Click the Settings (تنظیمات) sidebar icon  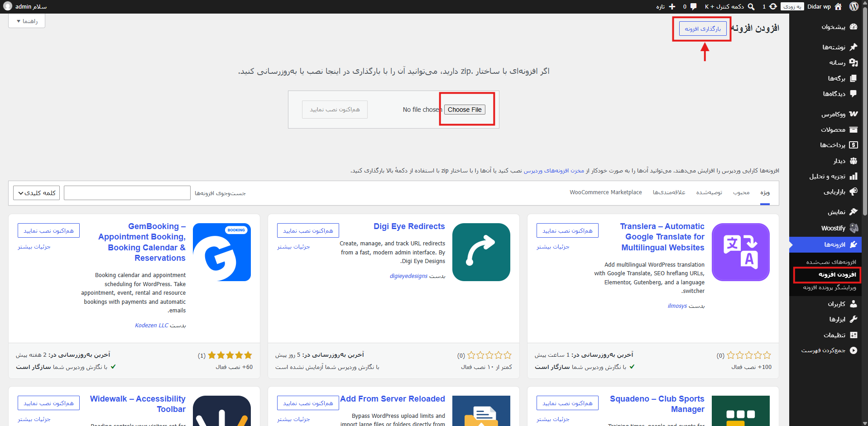(854, 335)
